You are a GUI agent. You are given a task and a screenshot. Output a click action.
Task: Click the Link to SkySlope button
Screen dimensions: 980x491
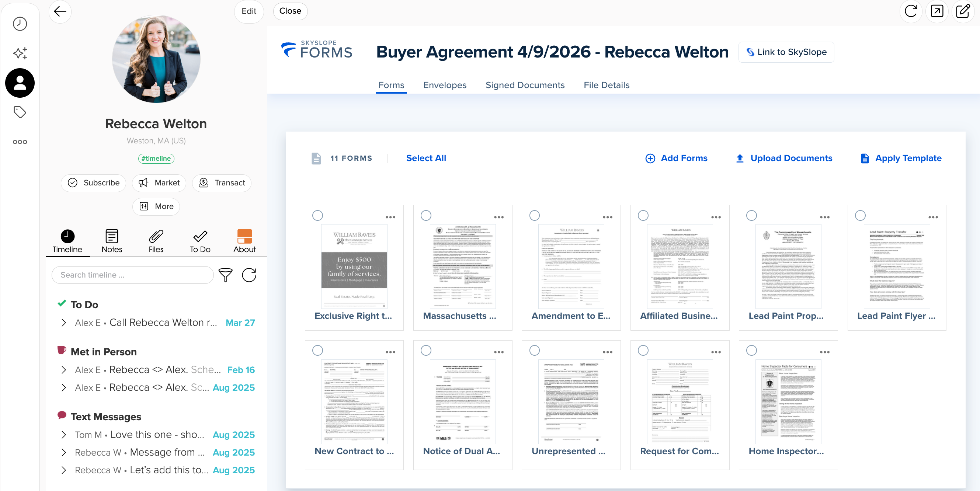pyautogui.click(x=786, y=52)
